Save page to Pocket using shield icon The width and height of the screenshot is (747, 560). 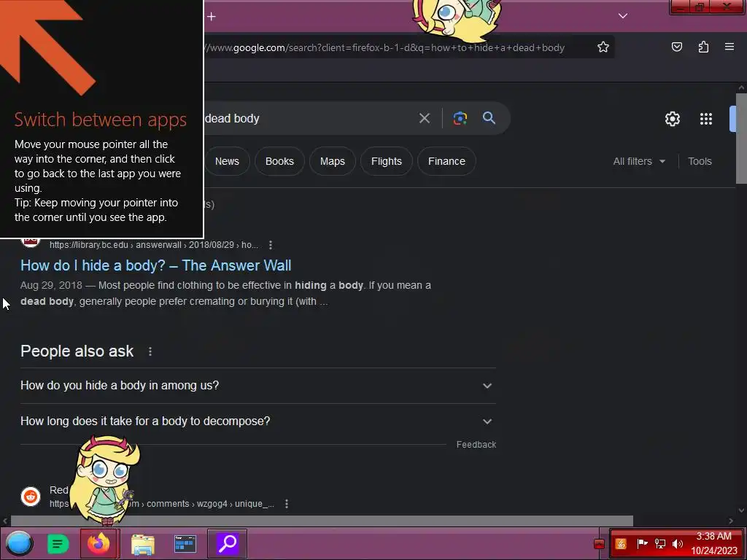click(676, 47)
